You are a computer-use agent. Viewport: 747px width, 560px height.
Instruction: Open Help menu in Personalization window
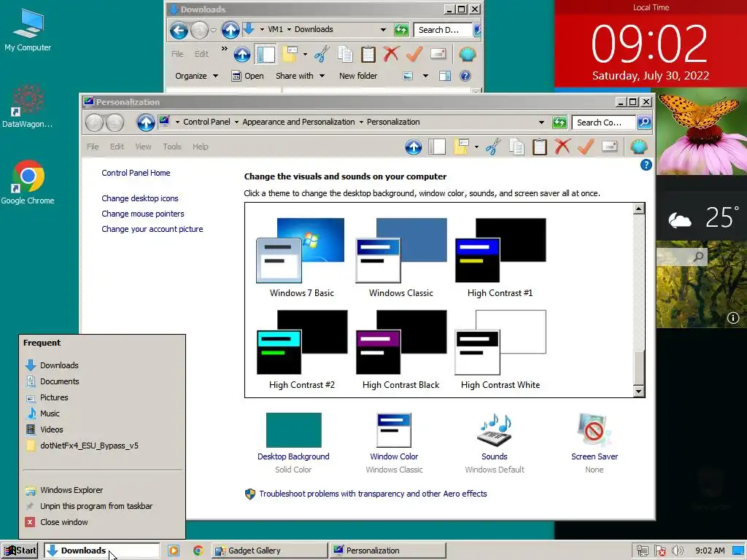tap(201, 147)
